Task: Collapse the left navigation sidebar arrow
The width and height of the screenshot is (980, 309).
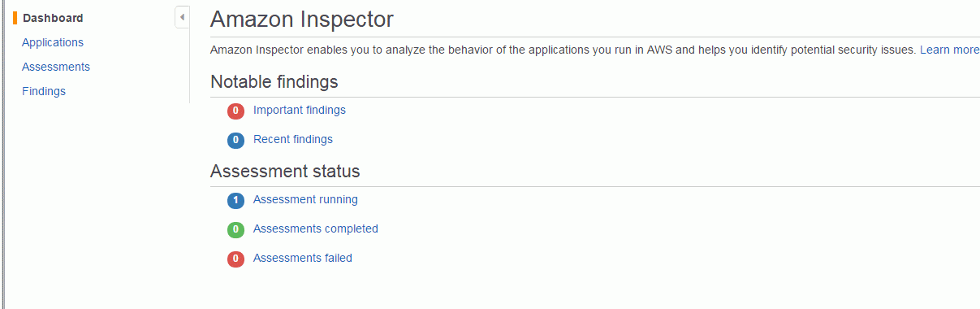Action: 182,17
